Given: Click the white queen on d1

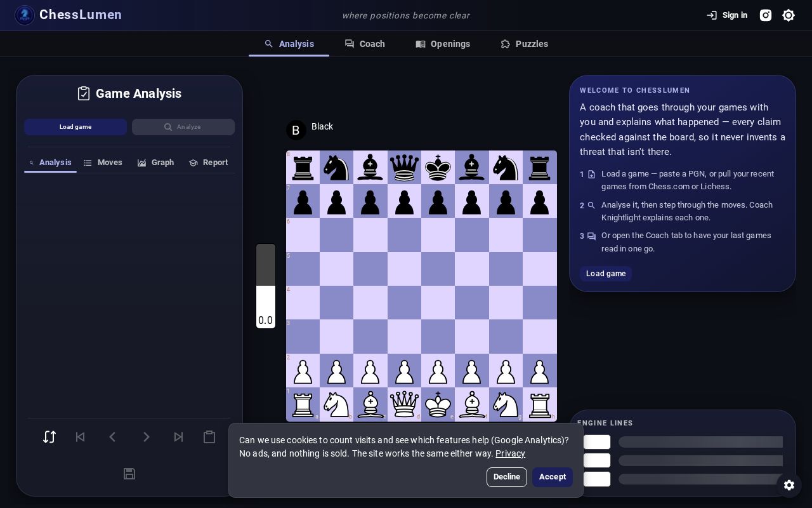Looking at the screenshot, I should pyautogui.click(x=404, y=404).
